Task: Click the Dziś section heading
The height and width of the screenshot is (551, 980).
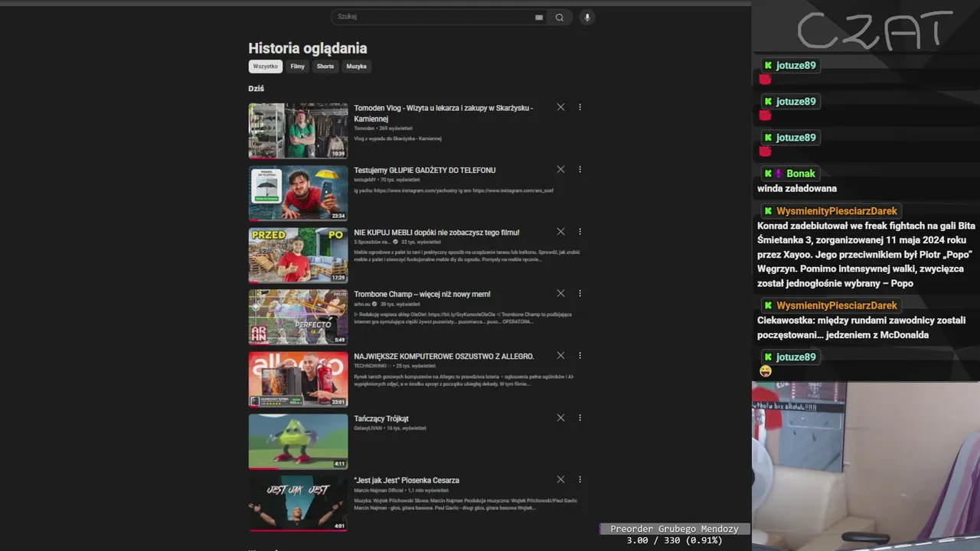Action: (x=256, y=89)
